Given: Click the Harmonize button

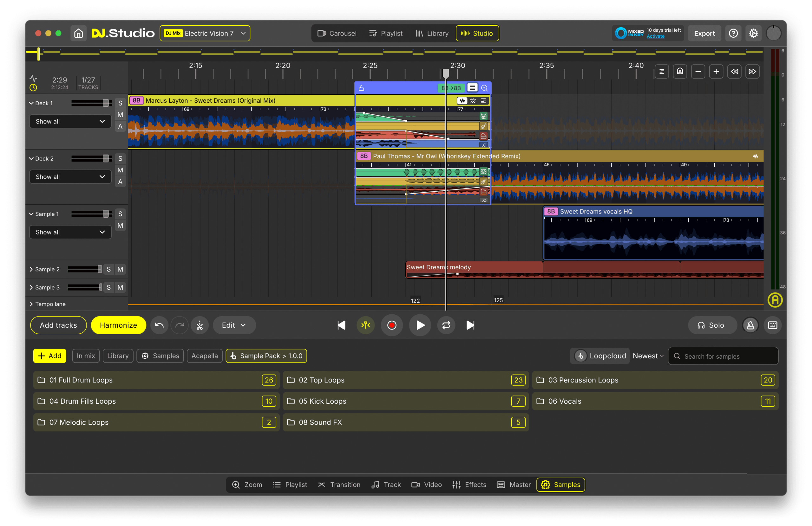Looking at the screenshot, I should coord(118,325).
